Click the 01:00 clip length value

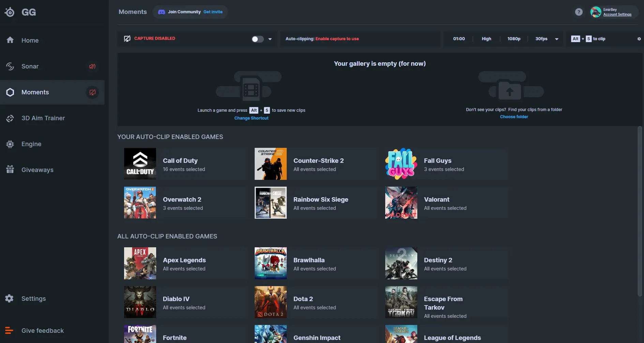pos(459,39)
